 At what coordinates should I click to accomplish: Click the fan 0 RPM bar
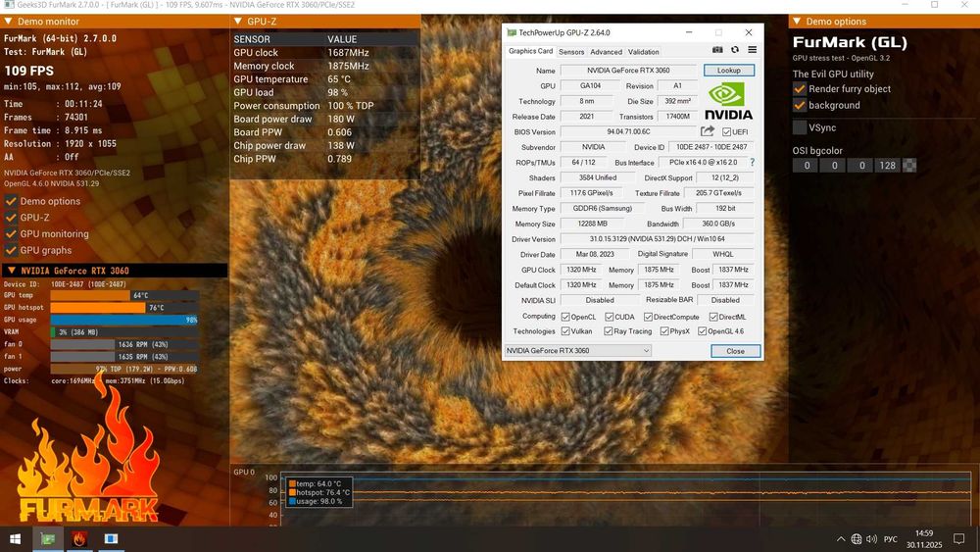[124, 344]
